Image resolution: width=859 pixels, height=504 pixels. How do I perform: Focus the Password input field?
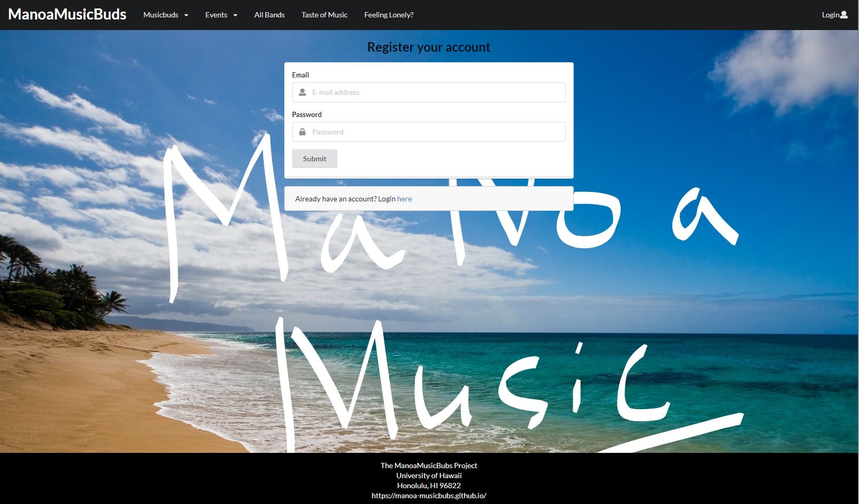pos(429,132)
